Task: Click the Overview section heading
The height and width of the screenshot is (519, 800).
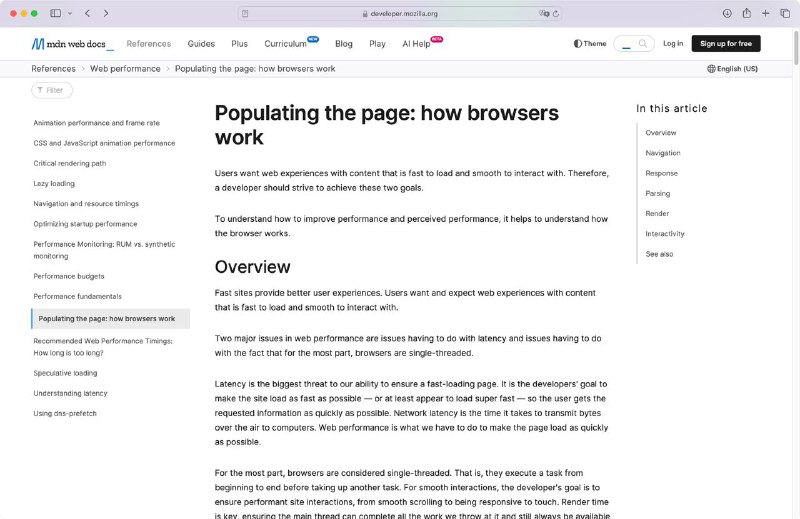Action: (x=253, y=267)
